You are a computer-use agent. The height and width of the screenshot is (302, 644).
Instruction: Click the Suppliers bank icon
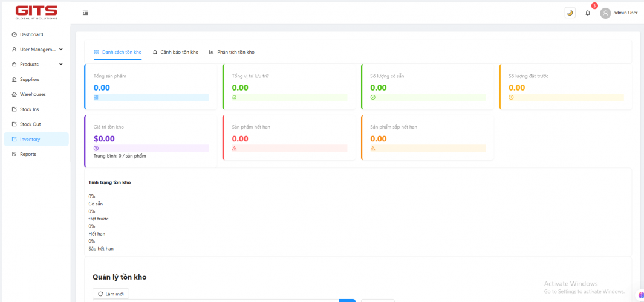[x=15, y=79]
